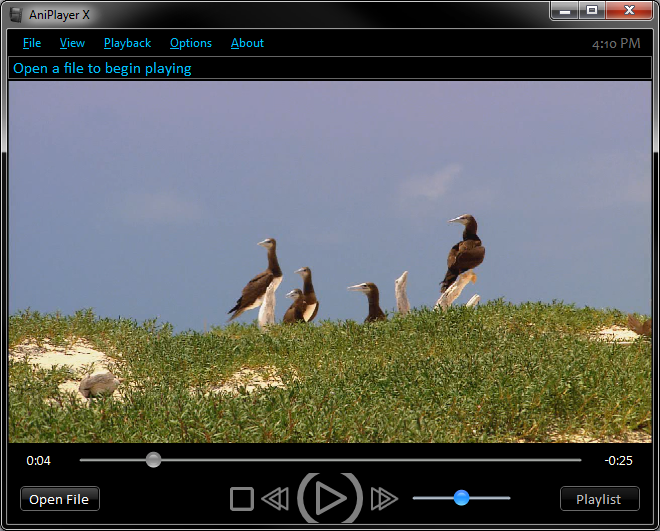Click the remaining time label -0:25
Image resolution: width=660 pixels, height=531 pixels.
pyautogui.click(x=618, y=461)
